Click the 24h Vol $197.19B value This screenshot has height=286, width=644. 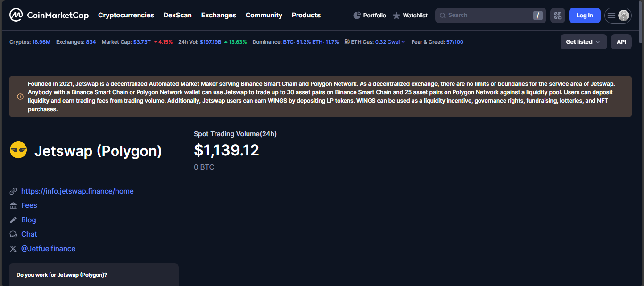click(x=210, y=42)
